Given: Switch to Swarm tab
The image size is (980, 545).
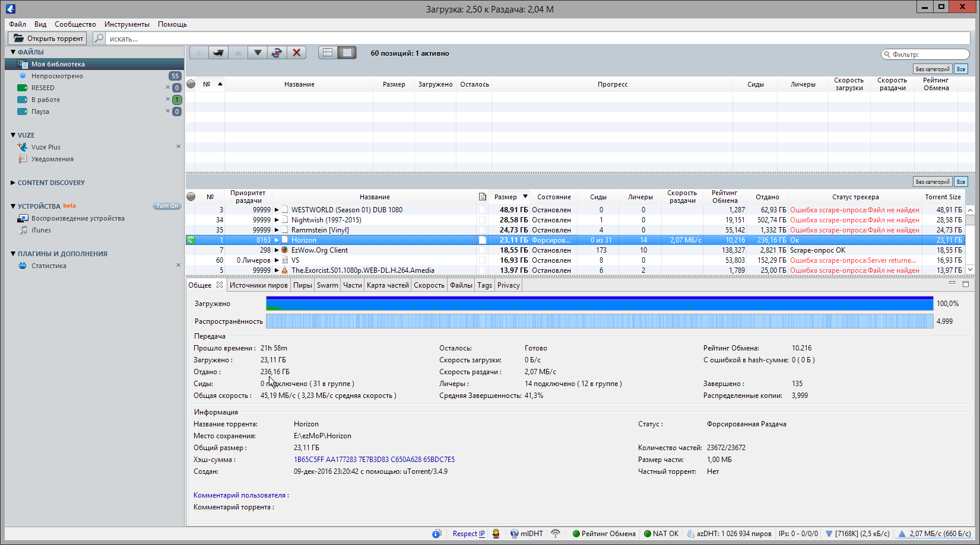Looking at the screenshot, I should click(x=328, y=285).
